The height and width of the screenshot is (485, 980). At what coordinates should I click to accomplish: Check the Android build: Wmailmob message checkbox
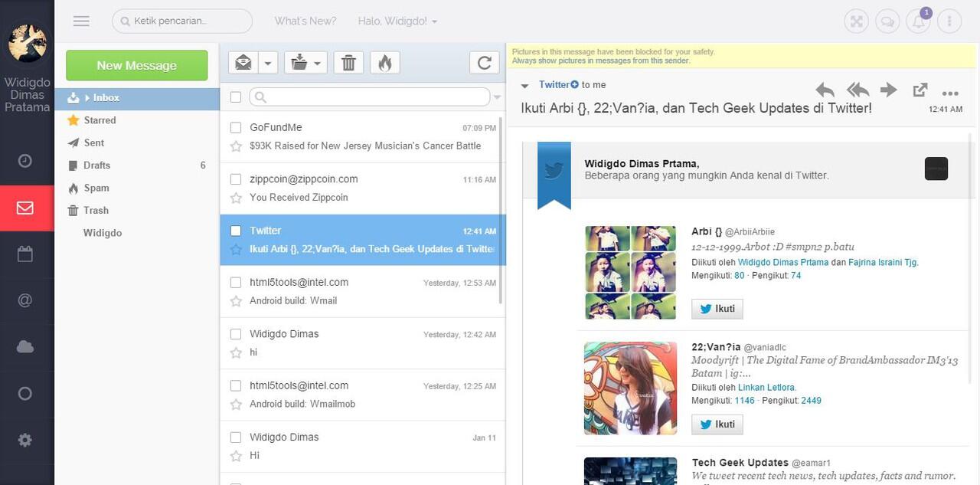click(x=236, y=385)
